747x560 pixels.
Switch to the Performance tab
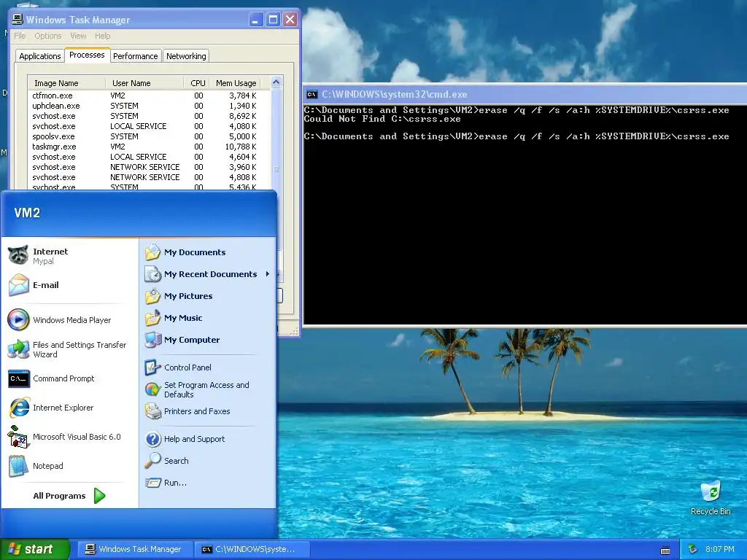pos(135,56)
